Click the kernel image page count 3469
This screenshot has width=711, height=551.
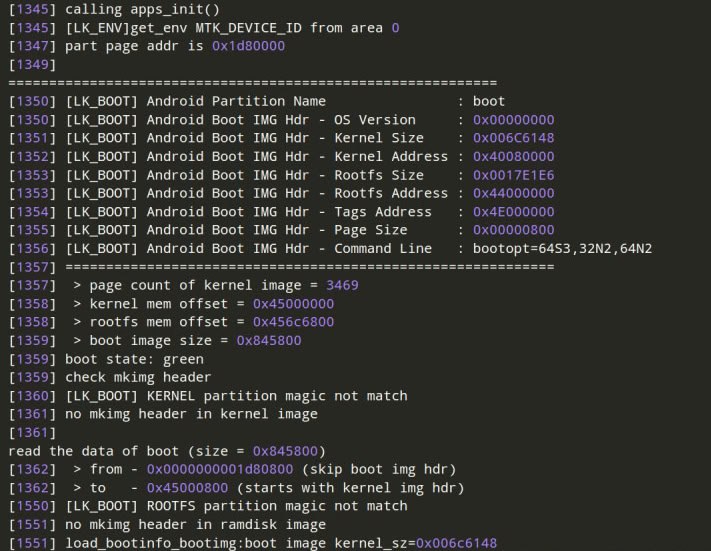[x=342, y=285]
